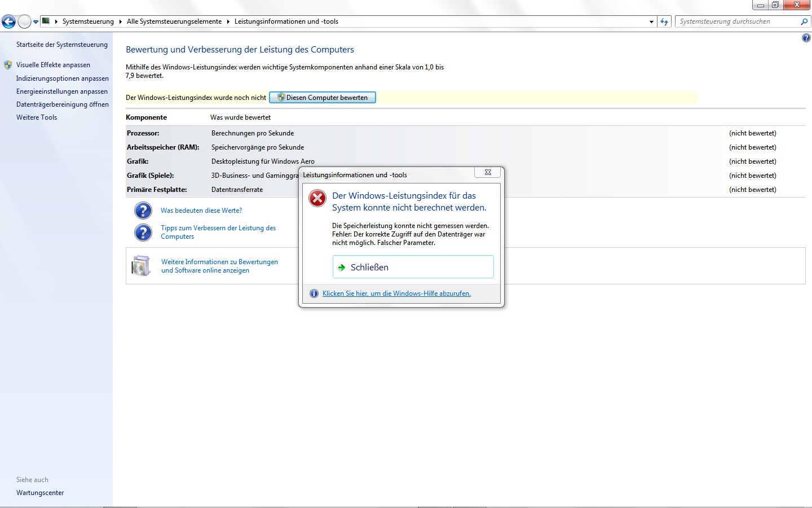Open Energieeinstellungen anpassen
This screenshot has width=812, height=508.
[62, 91]
